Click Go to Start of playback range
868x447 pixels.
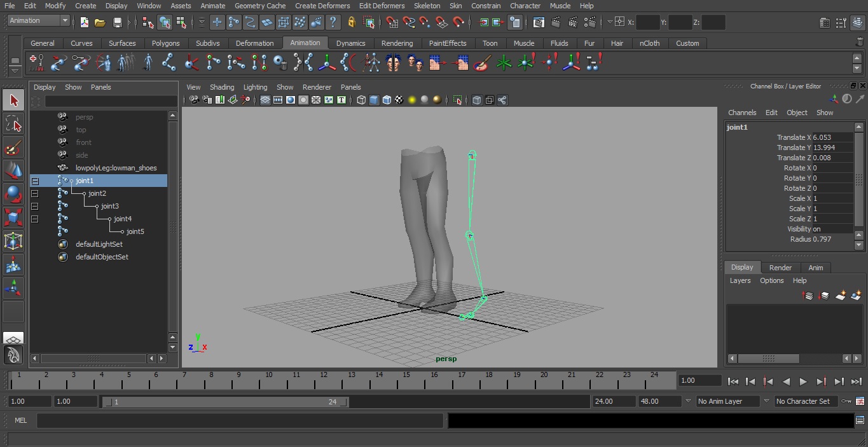pos(733,382)
